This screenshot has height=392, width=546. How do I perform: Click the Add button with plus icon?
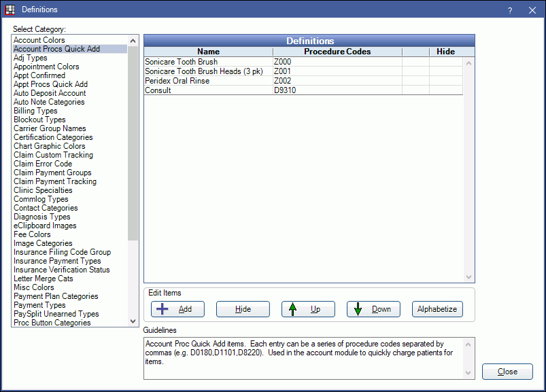coord(177,309)
